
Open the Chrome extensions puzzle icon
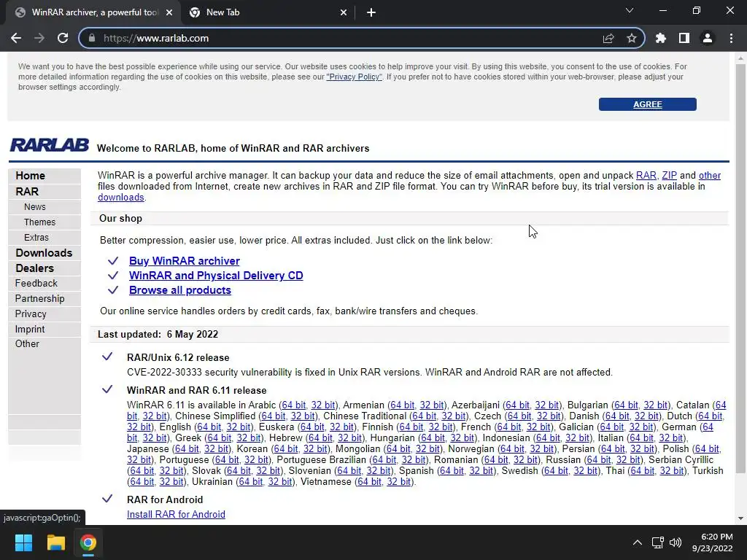661,38
